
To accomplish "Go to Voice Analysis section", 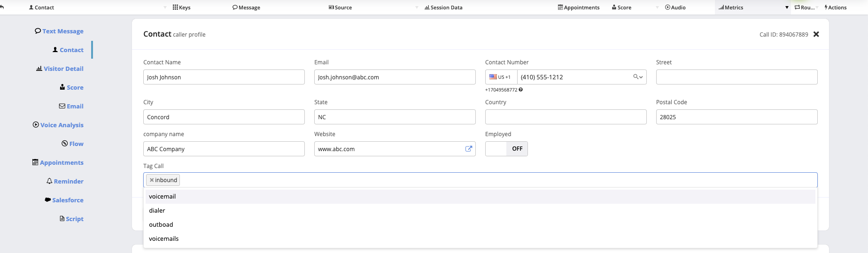I will 58,125.
